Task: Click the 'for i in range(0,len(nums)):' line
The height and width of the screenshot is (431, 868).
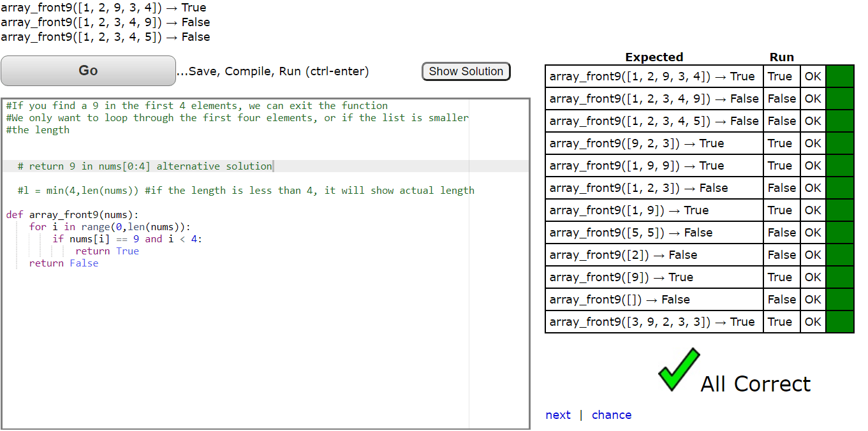Action: click(110, 227)
